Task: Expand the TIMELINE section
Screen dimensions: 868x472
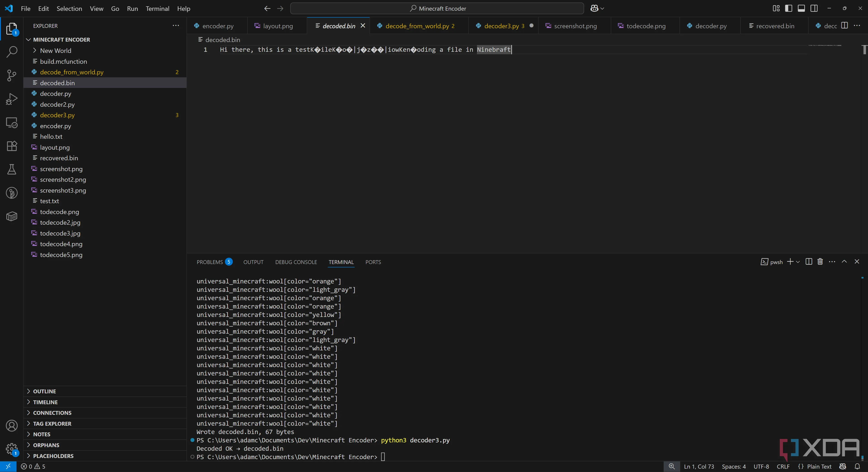Action: coord(105,402)
